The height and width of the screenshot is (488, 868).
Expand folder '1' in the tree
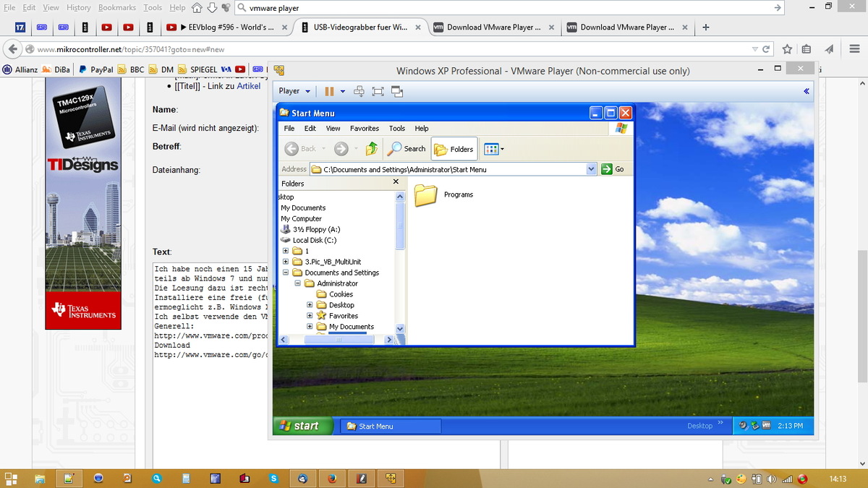click(x=286, y=251)
